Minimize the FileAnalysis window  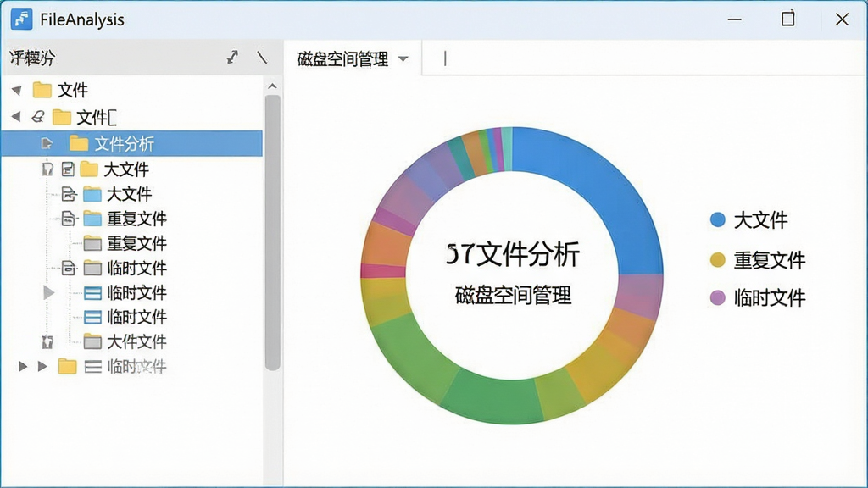pyautogui.click(x=735, y=19)
